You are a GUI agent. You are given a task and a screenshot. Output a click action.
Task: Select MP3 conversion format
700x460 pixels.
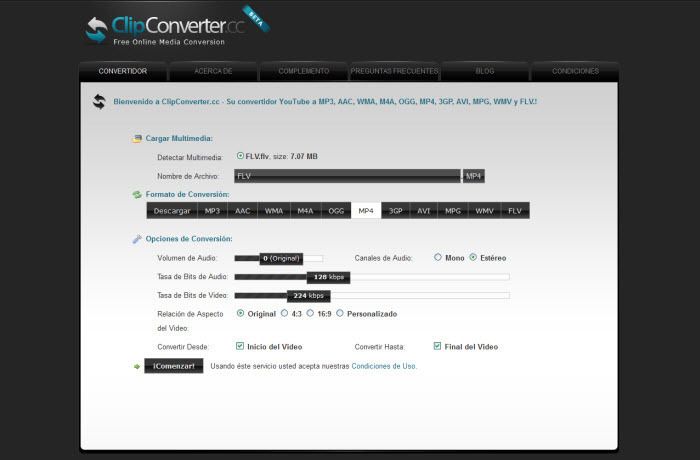[212, 211]
